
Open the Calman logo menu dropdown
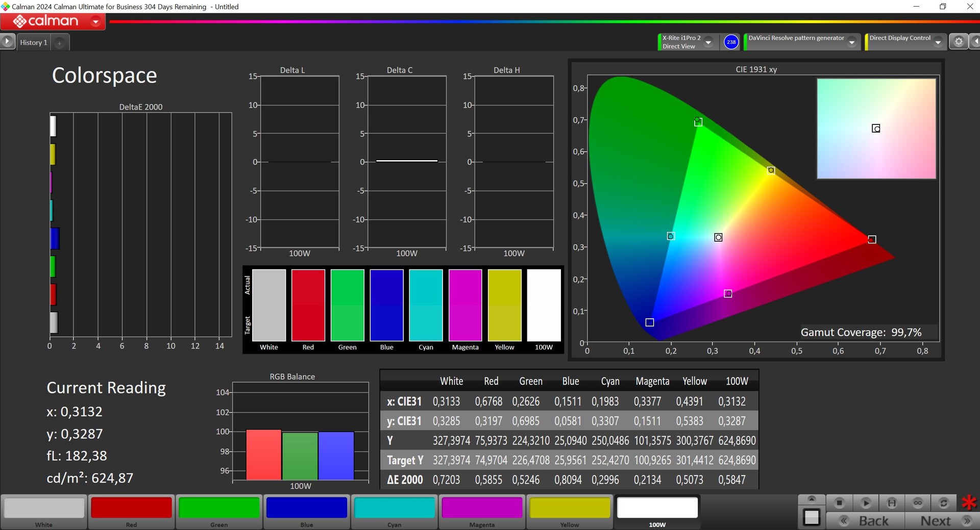coord(95,21)
